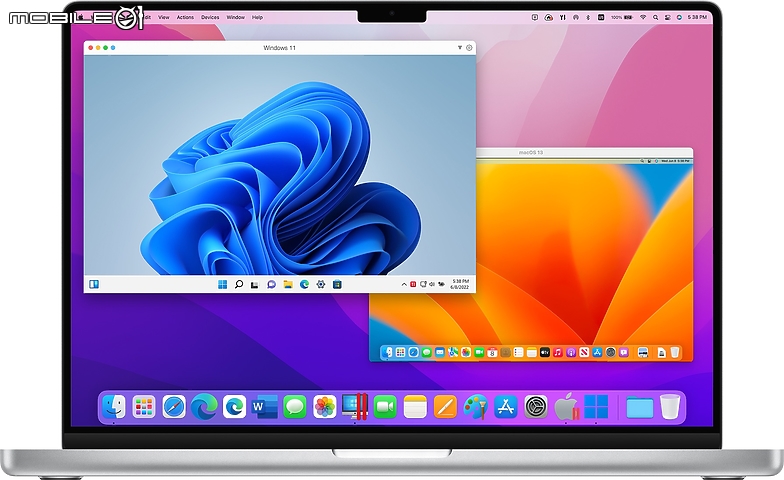Open Photos in the main Dock
The image size is (784, 480).
click(325, 406)
